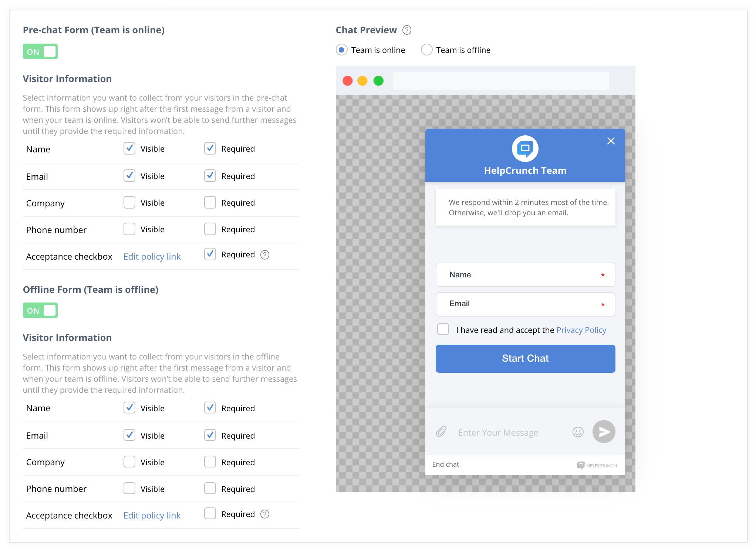
Task: Click help icon beside pre-chat Acceptance Required
Action: pos(265,255)
